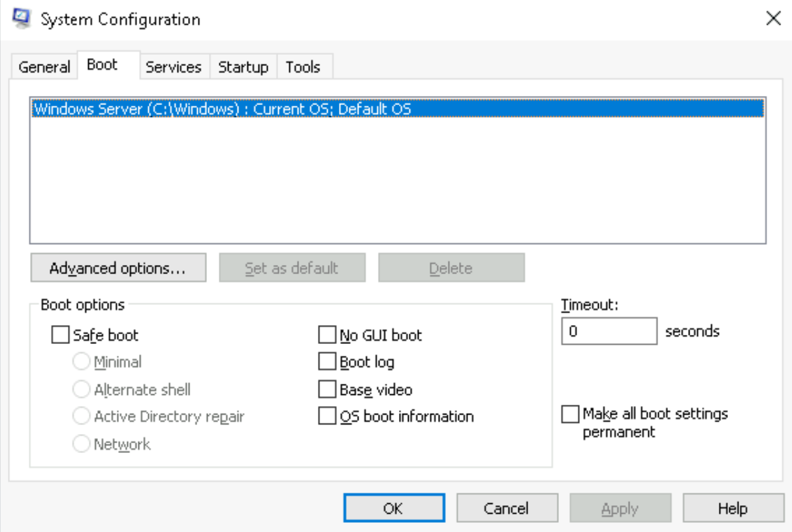Viewport: 792px width, 532px height.
Task: Check Make all boot settings permanent
Action: click(x=570, y=415)
